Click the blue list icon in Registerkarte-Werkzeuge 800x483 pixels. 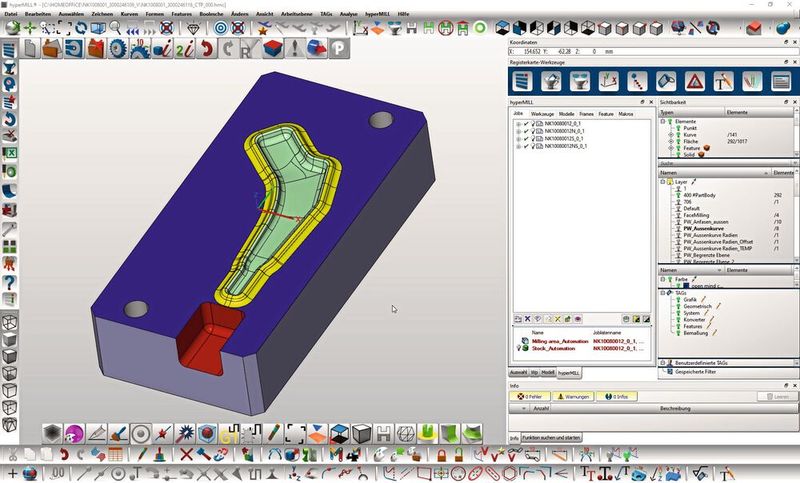click(521, 81)
